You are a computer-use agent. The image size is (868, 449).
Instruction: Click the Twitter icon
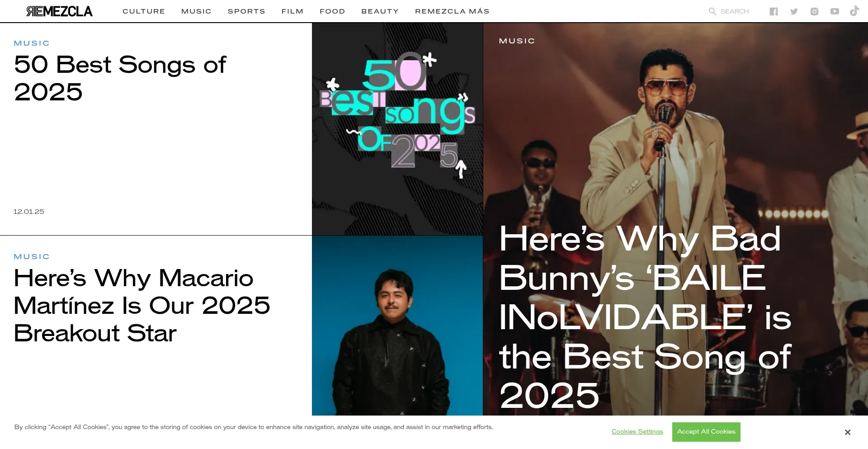click(794, 11)
